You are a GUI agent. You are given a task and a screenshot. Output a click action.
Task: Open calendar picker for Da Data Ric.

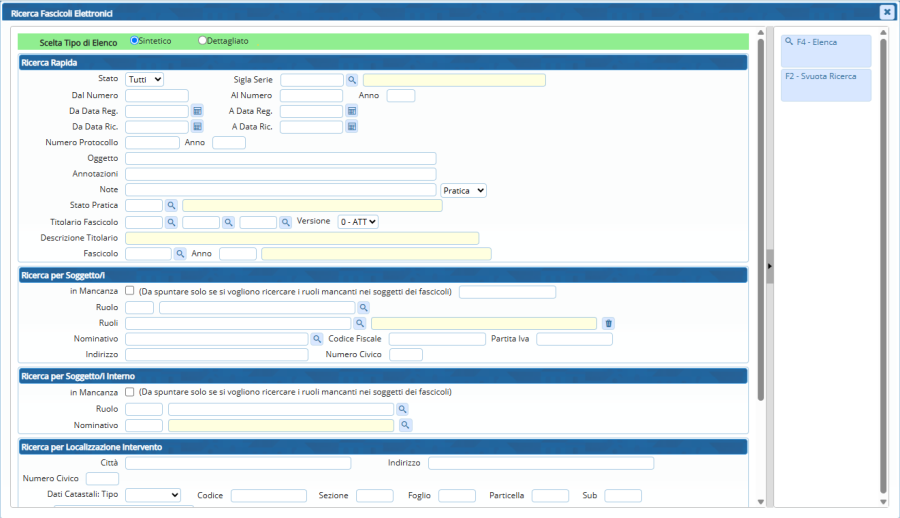click(x=197, y=127)
